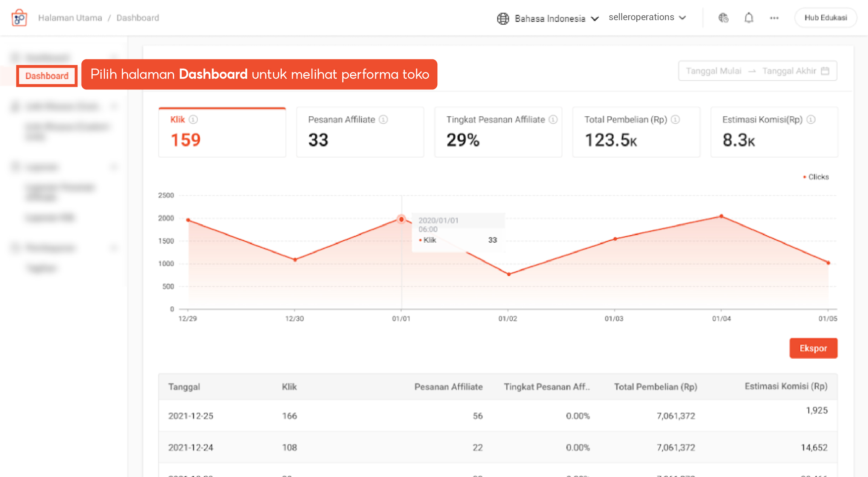Click the Tanggal Mulai date input
The width and height of the screenshot is (868, 477).
(713, 71)
